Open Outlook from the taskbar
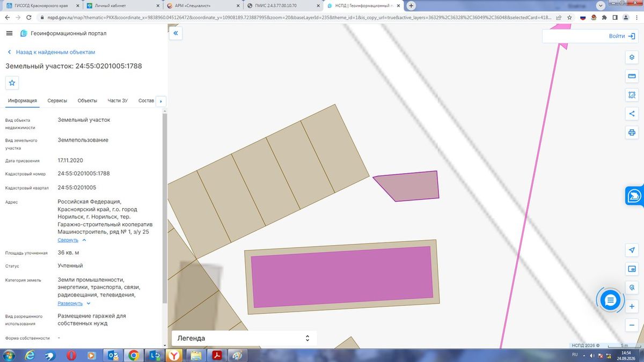This screenshot has height=362, width=644. (x=113, y=355)
